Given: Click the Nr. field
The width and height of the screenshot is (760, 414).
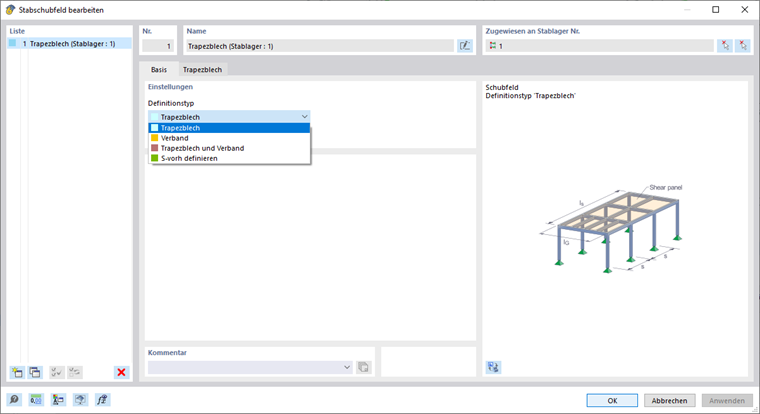Looking at the screenshot, I should click(158, 46).
